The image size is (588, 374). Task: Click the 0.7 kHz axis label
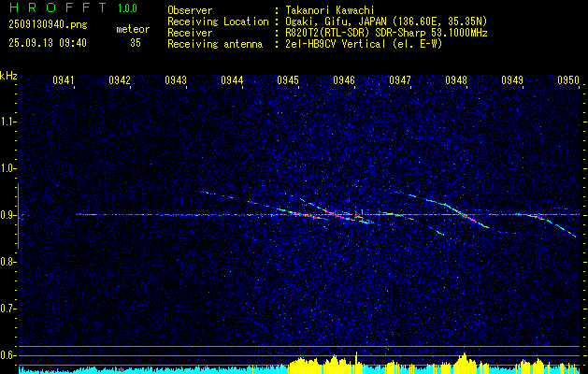(7, 309)
